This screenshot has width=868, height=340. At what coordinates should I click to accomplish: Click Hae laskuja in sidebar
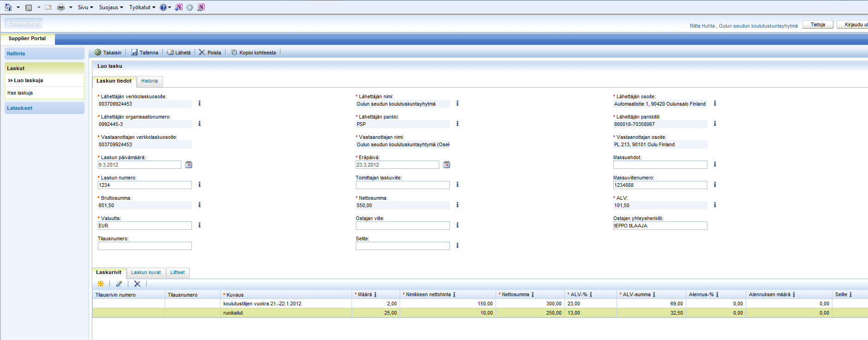[x=44, y=93]
